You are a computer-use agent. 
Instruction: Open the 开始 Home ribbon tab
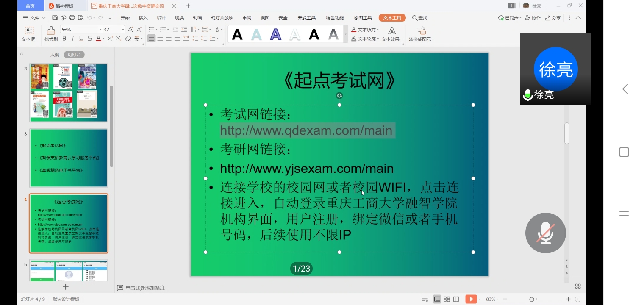click(x=125, y=18)
